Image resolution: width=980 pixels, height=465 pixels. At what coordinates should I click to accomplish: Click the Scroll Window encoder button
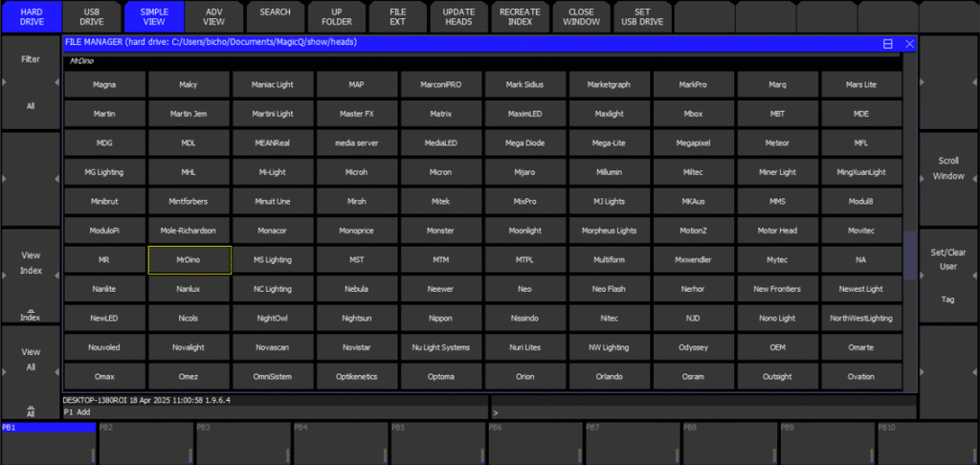click(948, 168)
